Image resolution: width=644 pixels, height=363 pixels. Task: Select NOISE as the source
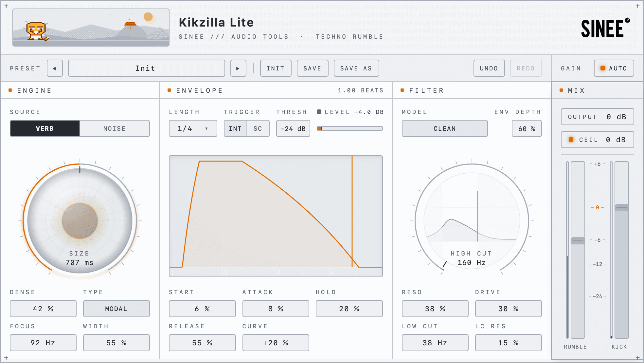pyautogui.click(x=115, y=128)
